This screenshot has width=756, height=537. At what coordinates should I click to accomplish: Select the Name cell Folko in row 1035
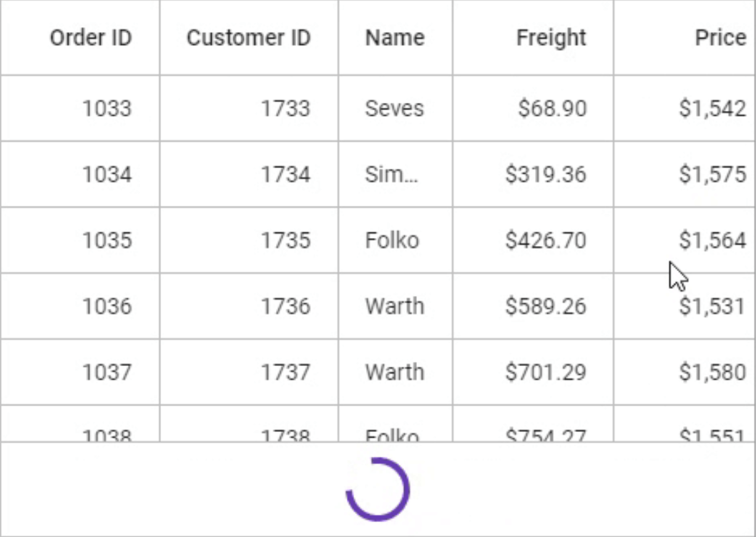pos(392,240)
